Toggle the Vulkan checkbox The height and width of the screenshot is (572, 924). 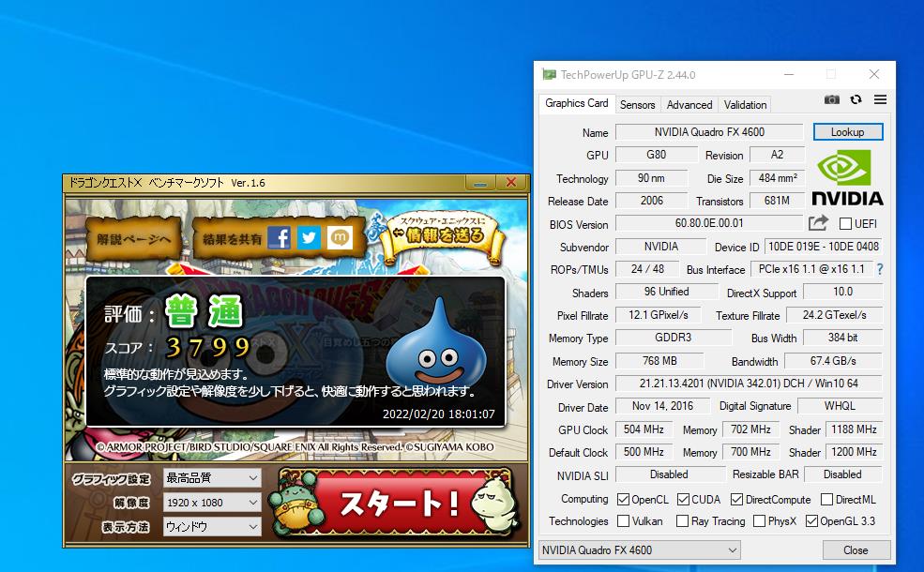pyautogui.click(x=623, y=521)
